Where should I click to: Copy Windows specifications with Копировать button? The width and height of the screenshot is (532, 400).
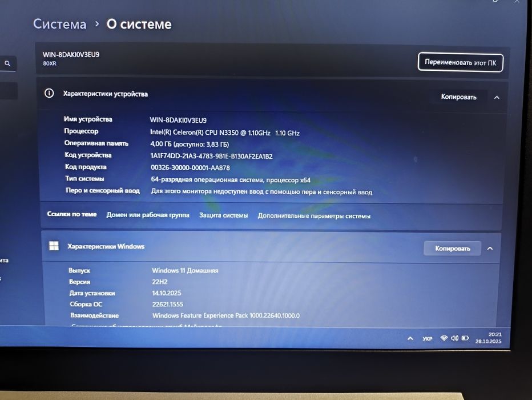(452, 249)
